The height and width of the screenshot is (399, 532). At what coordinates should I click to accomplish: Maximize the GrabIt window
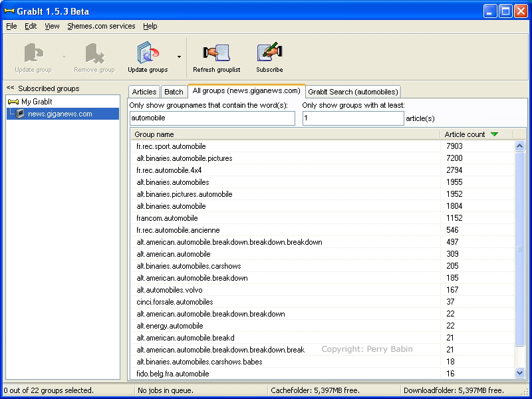505,11
